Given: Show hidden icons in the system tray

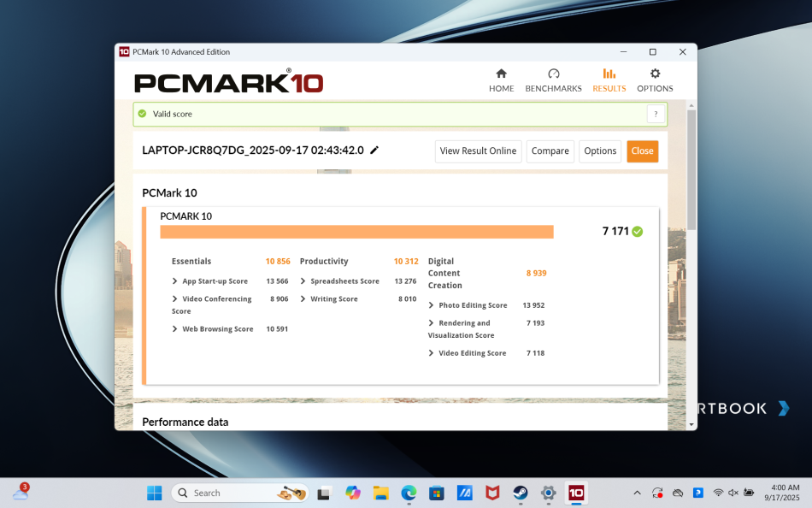Looking at the screenshot, I should tap(637, 493).
